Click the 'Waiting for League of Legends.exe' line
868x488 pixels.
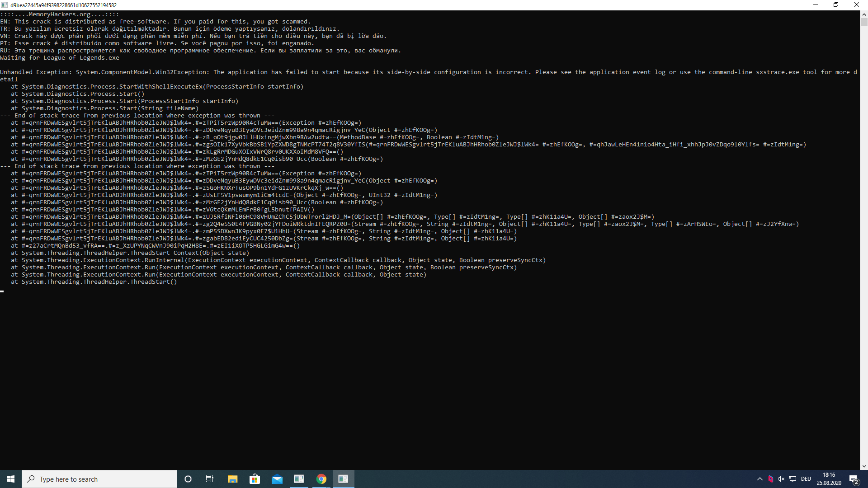(60, 58)
